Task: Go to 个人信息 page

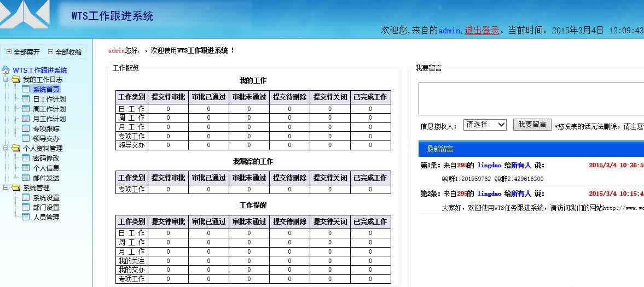Action: (x=47, y=168)
